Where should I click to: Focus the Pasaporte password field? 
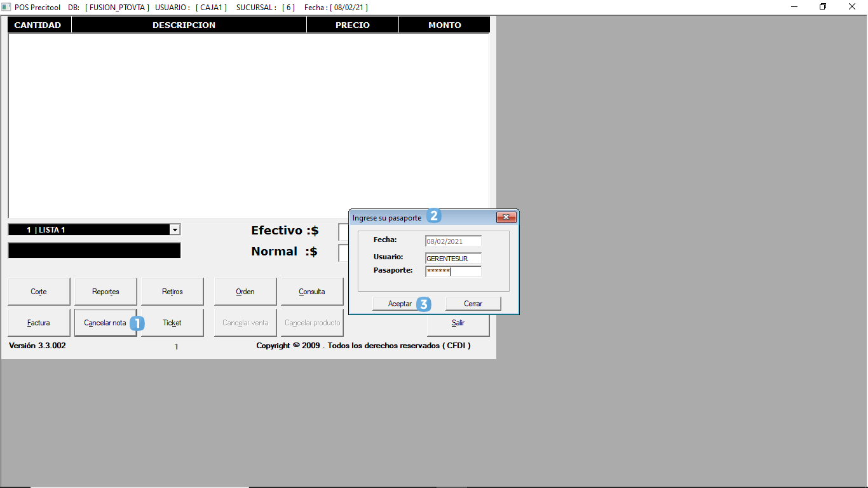(453, 271)
